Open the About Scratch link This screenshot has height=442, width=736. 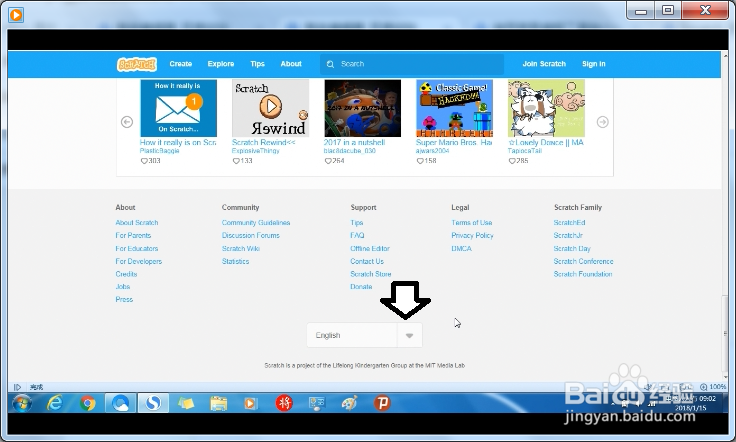click(x=137, y=222)
